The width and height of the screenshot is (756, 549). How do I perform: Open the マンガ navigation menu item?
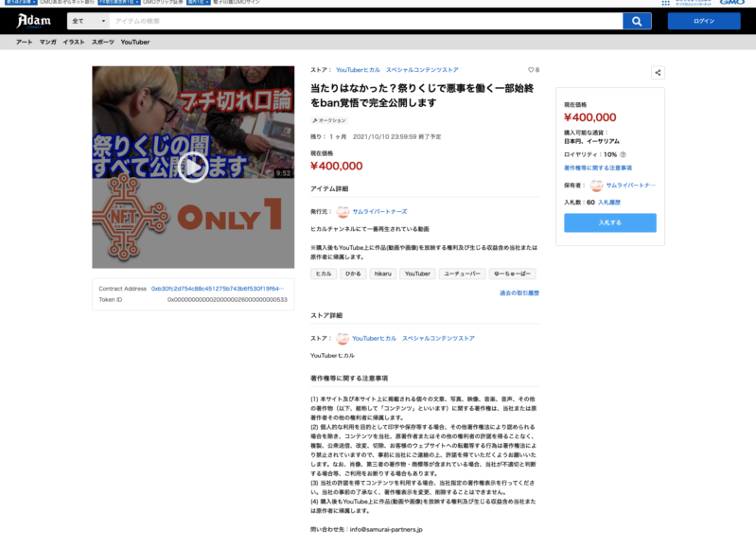point(47,43)
